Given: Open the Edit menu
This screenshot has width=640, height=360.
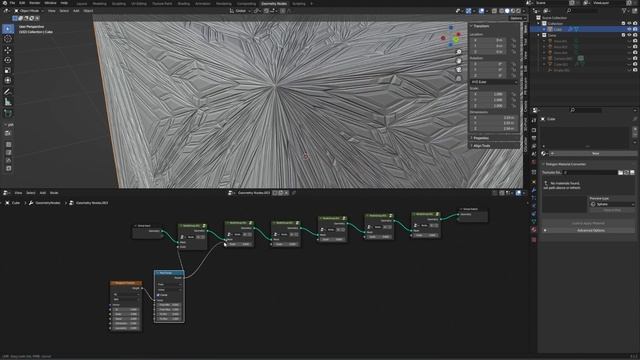Looking at the screenshot, I should point(22,3).
